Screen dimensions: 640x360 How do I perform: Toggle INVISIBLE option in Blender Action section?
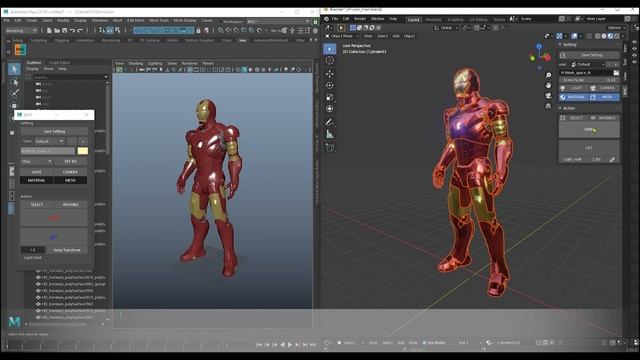pos(604,118)
